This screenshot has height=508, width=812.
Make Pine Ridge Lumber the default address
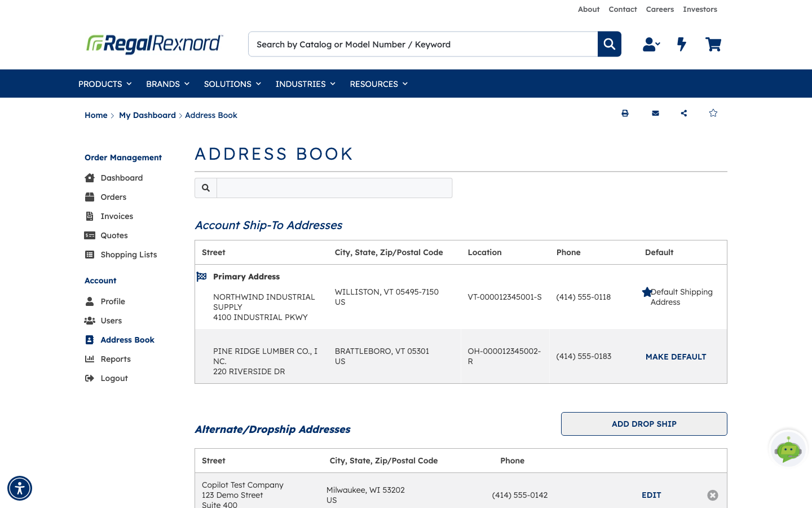pyautogui.click(x=676, y=357)
